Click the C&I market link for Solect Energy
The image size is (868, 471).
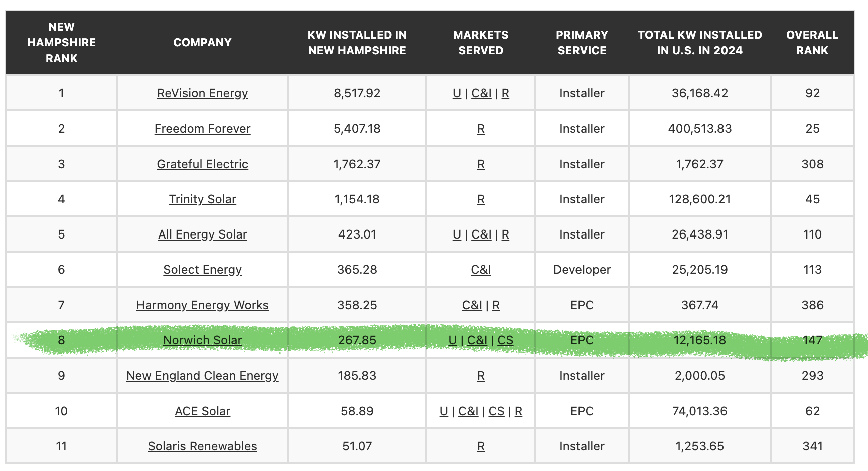click(481, 270)
